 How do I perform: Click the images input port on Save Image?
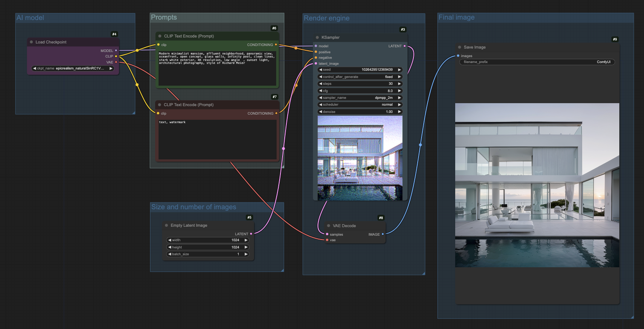coord(458,56)
